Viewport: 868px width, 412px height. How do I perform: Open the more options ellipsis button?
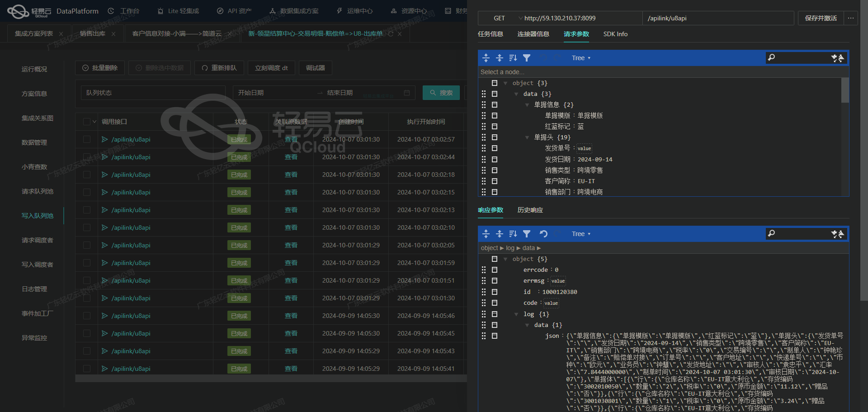tap(851, 18)
